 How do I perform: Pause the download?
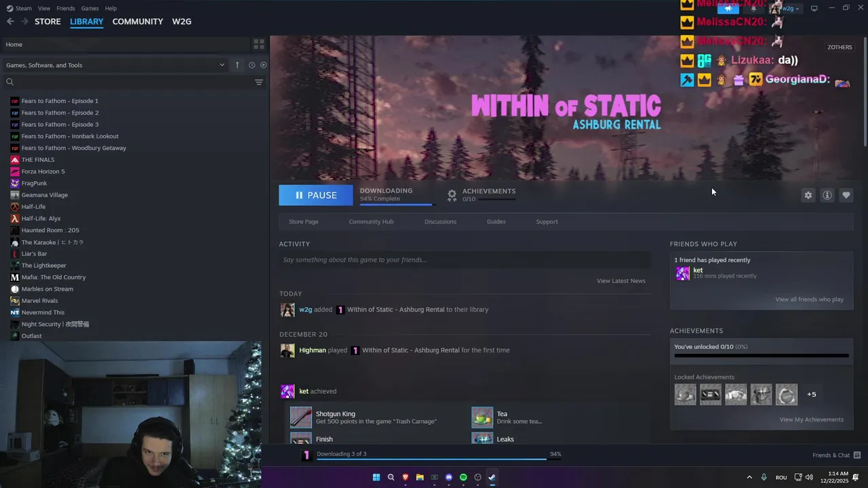pos(316,195)
